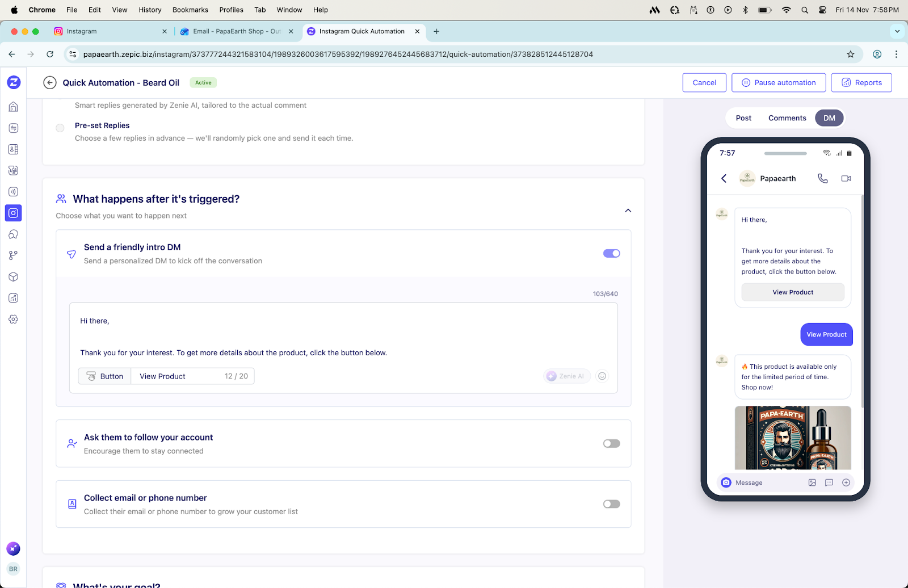Viewport: 908px width, 588px height.
Task: Go back using the Quick Automation back arrow
Action: coord(50,83)
